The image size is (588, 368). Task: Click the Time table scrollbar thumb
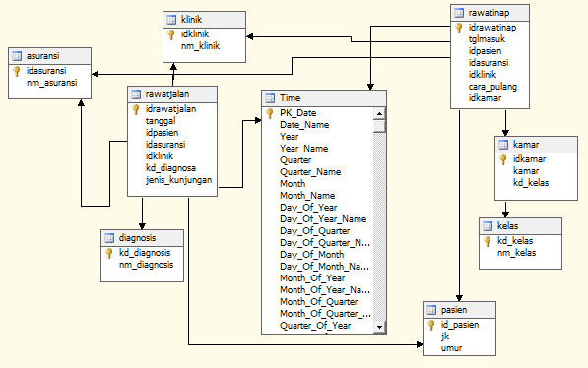click(x=379, y=126)
